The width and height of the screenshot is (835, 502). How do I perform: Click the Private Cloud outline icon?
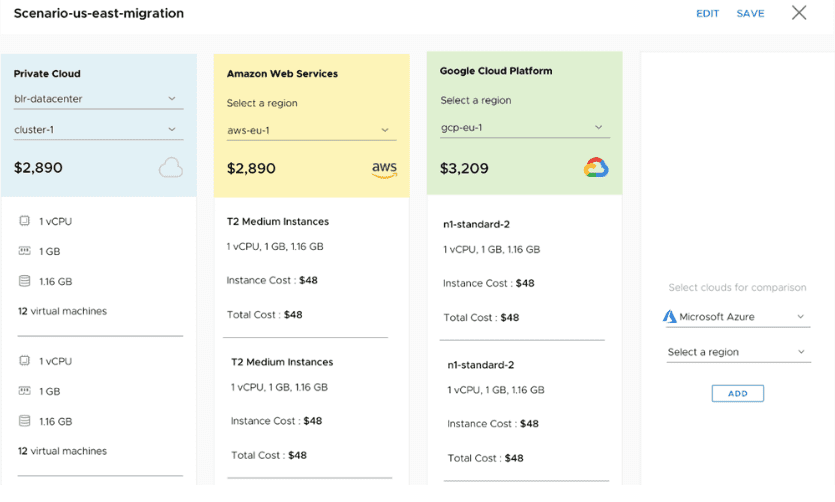(x=171, y=168)
